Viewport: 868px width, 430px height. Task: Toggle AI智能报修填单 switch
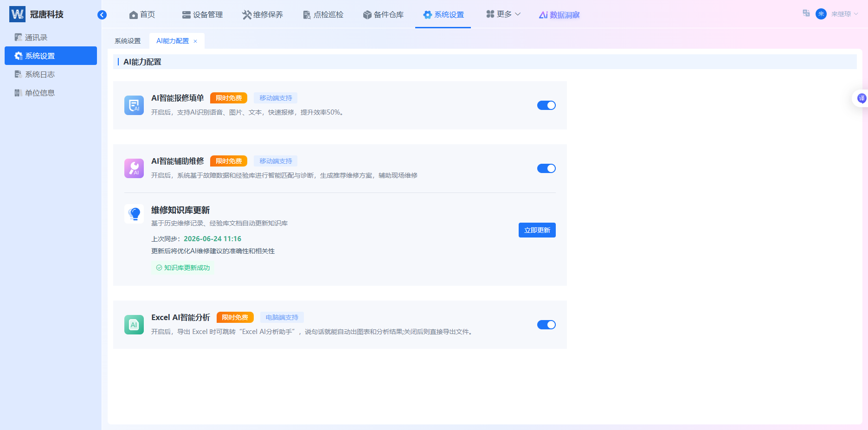(547, 105)
